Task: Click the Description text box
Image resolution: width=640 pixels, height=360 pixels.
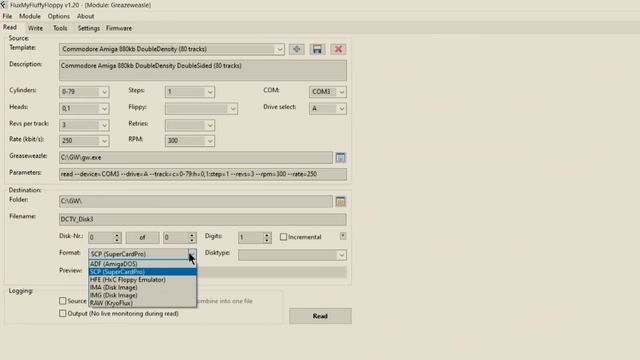Action: pyautogui.click(x=202, y=71)
